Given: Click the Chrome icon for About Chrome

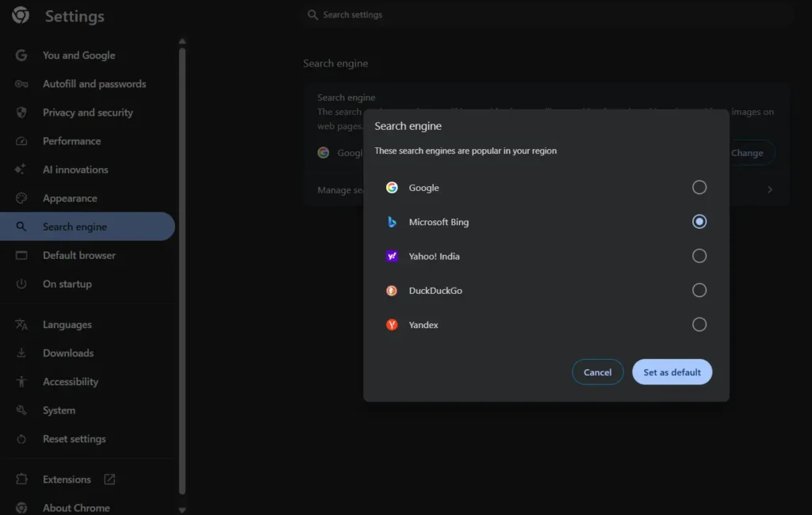Looking at the screenshot, I should [21, 508].
